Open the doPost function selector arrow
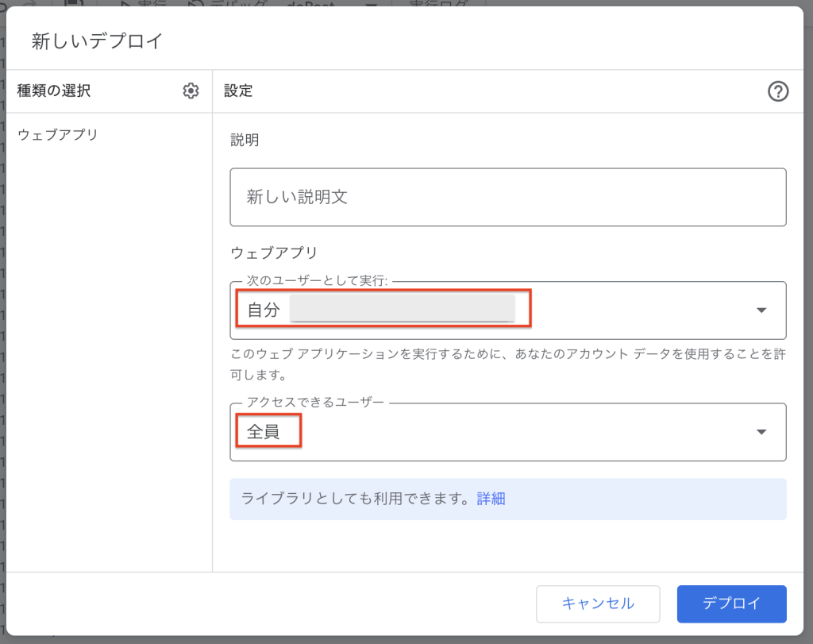The image size is (813, 644). [x=371, y=3]
